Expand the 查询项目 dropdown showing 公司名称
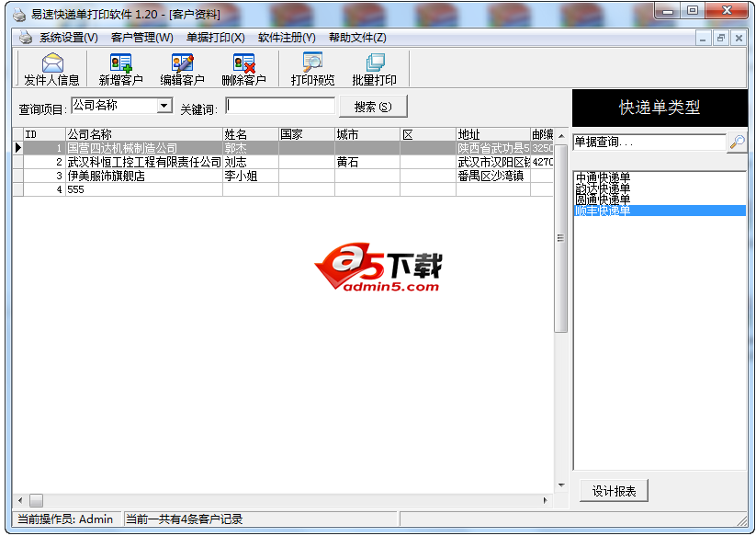 164,105
